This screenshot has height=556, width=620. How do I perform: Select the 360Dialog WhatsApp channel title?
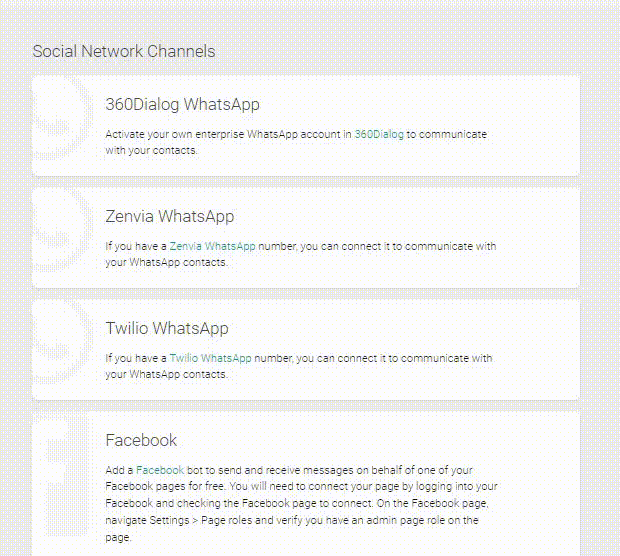pos(182,104)
